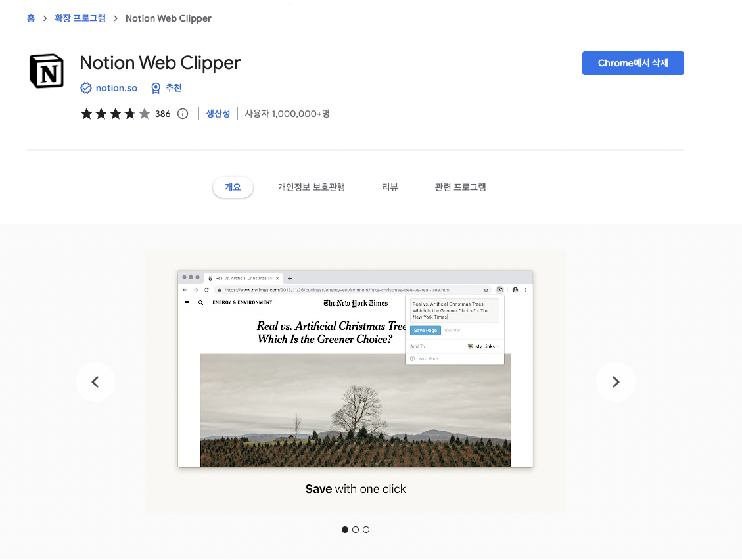The width and height of the screenshot is (742, 560).
Task: Click the search magnifier on the NYT page
Action: [x=199, y=302]
